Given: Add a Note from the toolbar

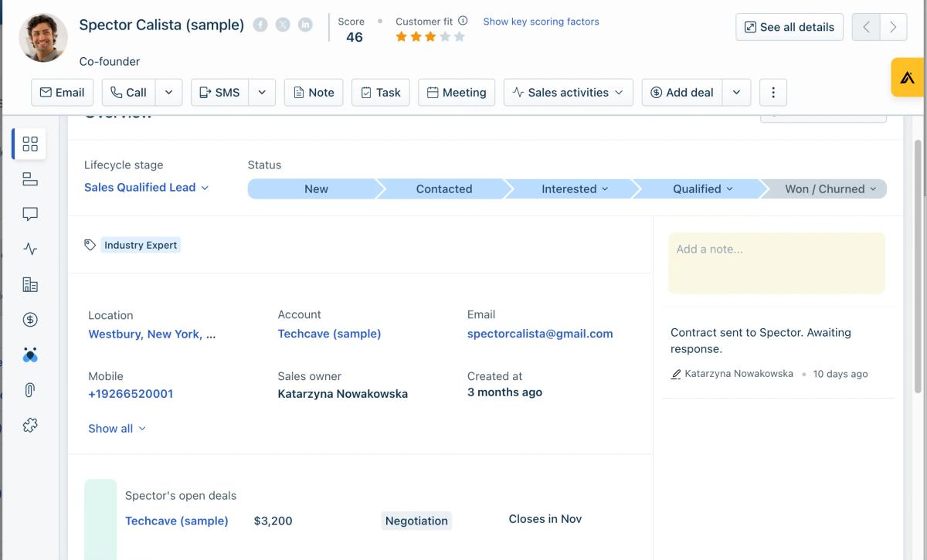Looking at the screenshot, I should pyautogui.click(x=314, y=93).
